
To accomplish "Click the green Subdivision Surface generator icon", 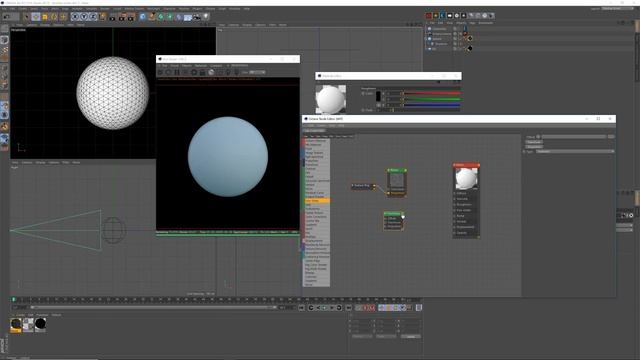I will (160, 17).
